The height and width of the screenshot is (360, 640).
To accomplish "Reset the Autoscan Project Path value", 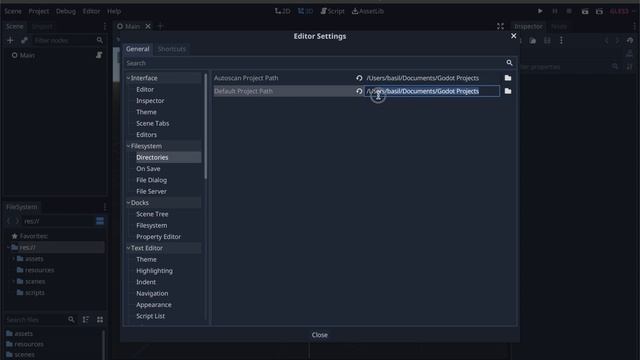I will (x=359, y=78).
